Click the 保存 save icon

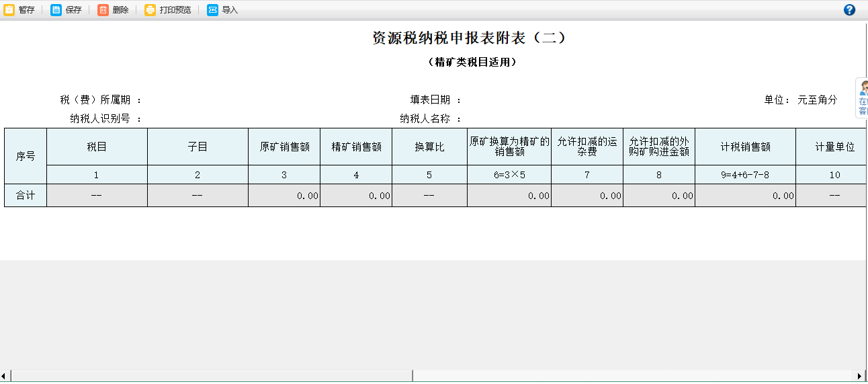56,10
